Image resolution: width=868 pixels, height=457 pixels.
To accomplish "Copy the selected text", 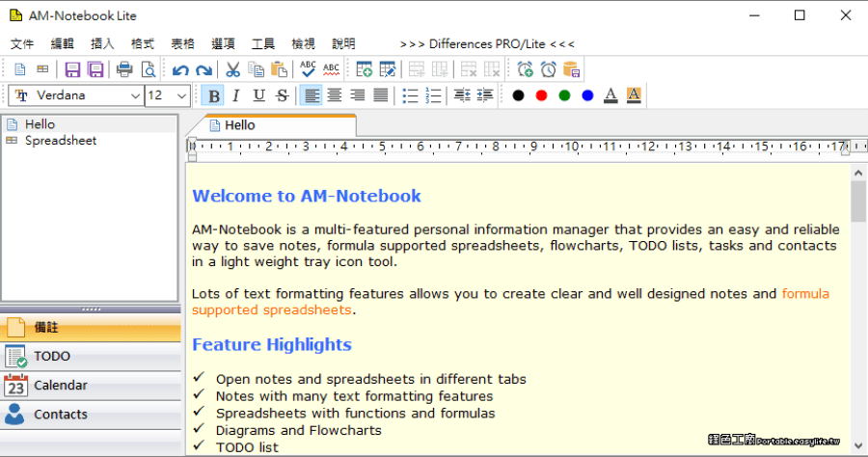I will 256,69.
